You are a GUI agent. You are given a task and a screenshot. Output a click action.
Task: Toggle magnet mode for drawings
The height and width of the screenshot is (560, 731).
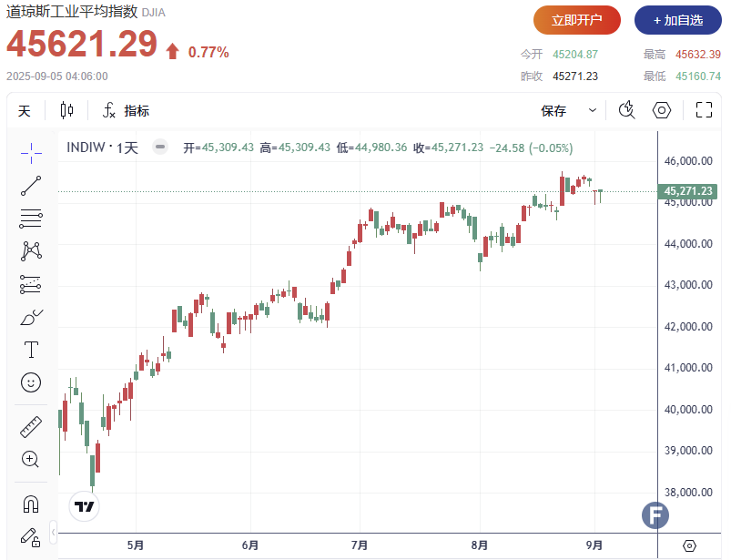click(31, 504)
